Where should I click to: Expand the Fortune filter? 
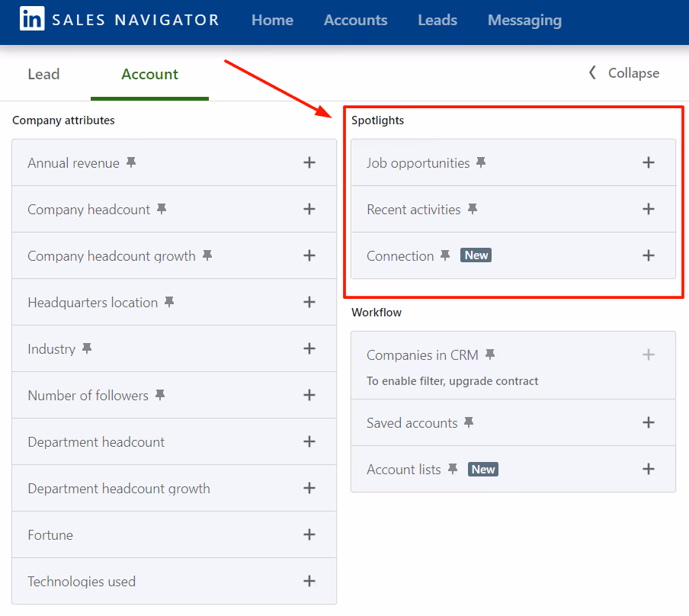309,534
